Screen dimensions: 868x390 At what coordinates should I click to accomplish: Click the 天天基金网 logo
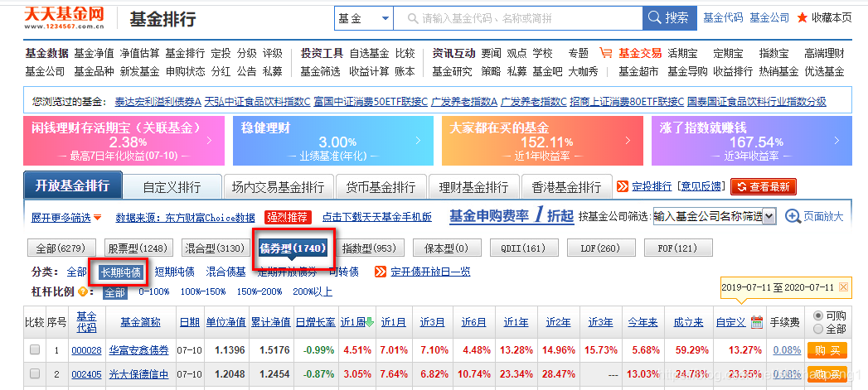[x=64, y=17]
